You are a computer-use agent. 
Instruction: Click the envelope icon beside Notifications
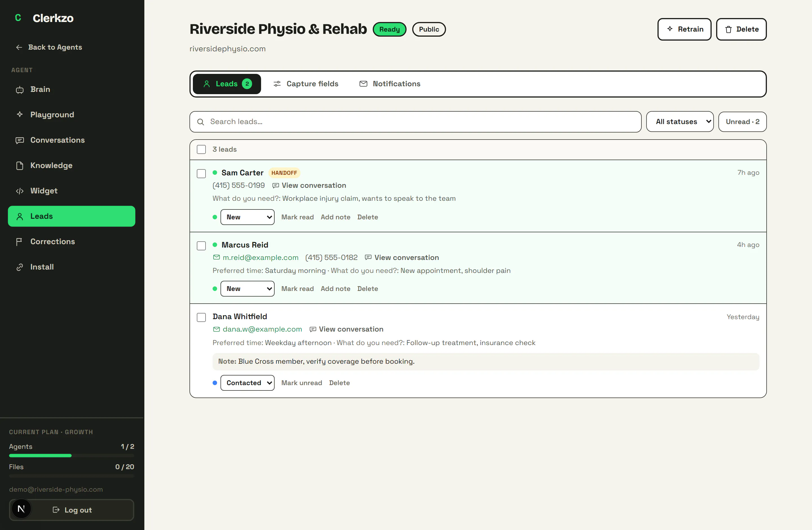363,84
